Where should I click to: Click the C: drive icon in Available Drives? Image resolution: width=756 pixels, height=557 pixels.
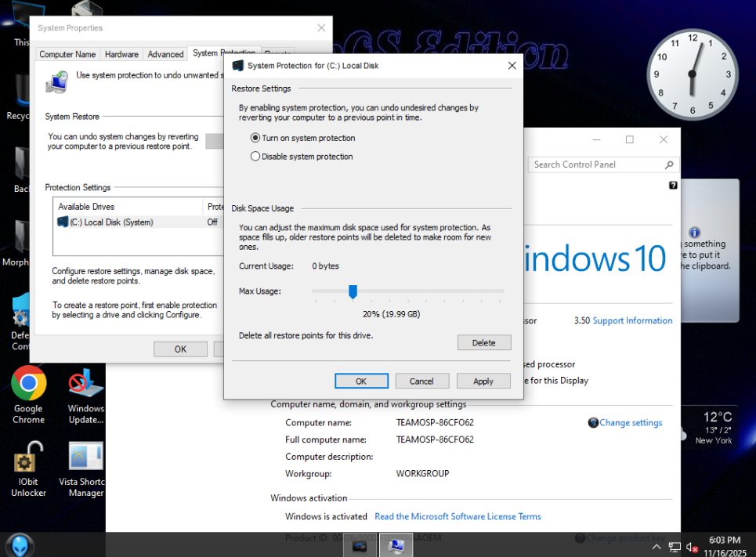point(63,222)
